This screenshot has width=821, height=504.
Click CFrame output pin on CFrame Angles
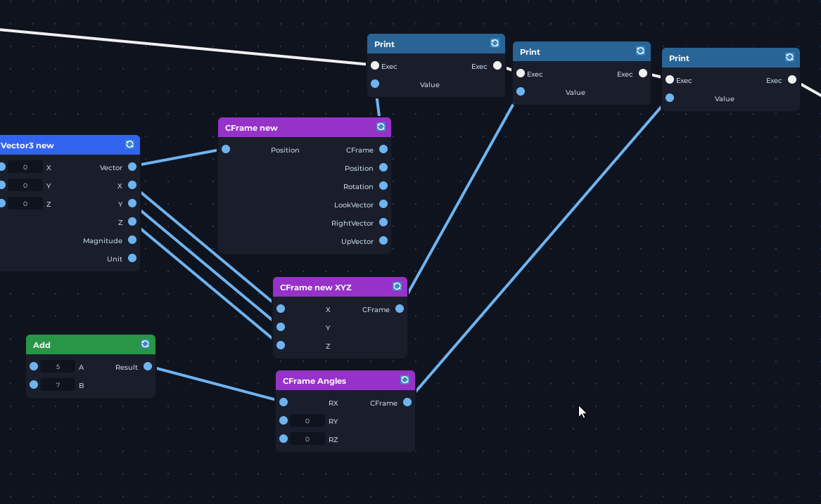pyautogui.click(x=407, y=403)
